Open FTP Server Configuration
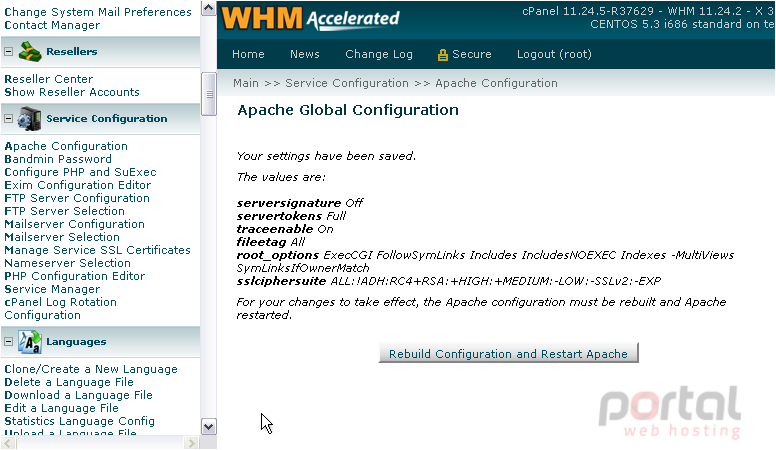 coord(77,198)
